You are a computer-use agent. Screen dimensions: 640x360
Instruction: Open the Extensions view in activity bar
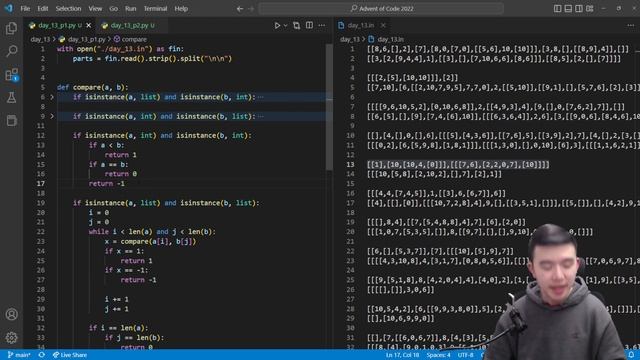[11, 74]
